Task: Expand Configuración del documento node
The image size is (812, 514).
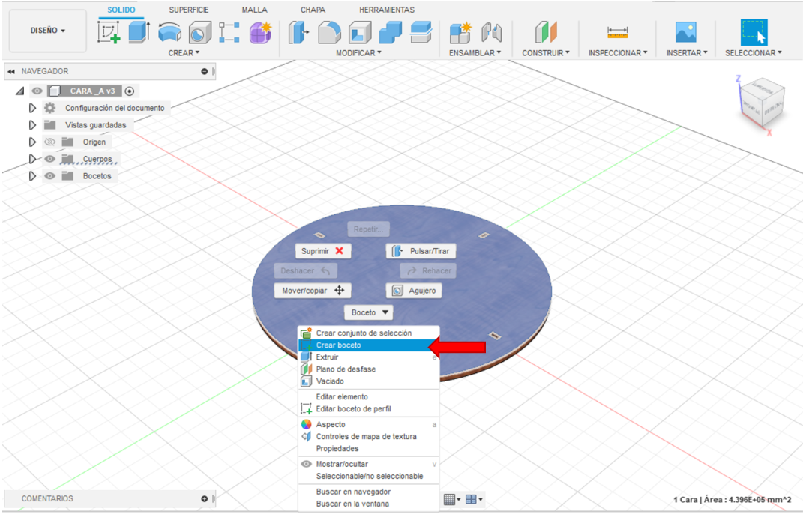Action: pyautogui.click(x=32, y=108)
